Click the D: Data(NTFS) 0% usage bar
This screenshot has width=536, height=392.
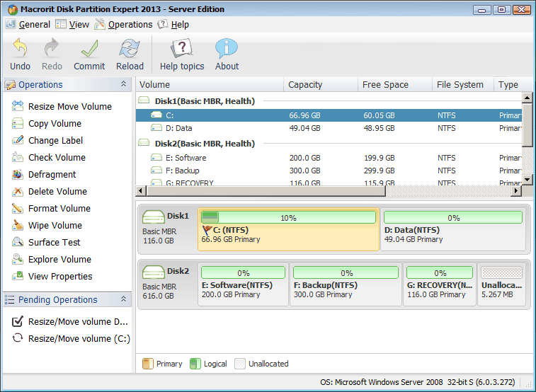click(453, 217)
